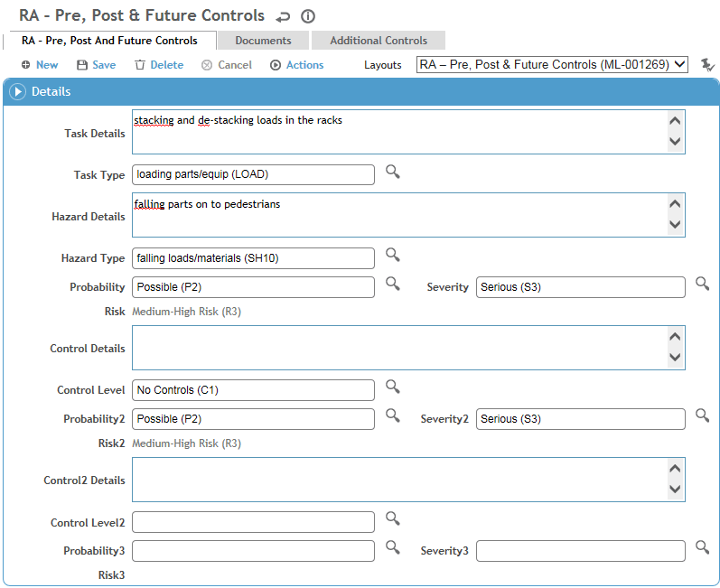Open the Layouts dropdown list

click(553, 65)
